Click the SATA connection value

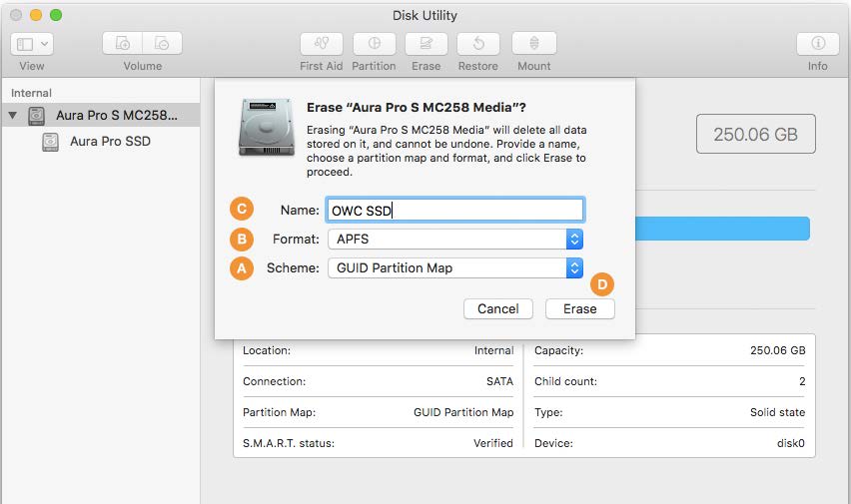tap(499, 381)
